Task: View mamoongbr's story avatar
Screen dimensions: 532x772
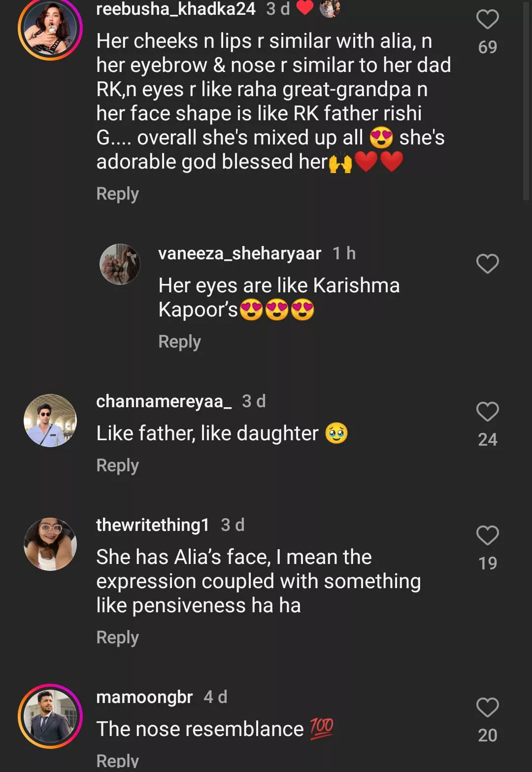Action: point(50,716)
